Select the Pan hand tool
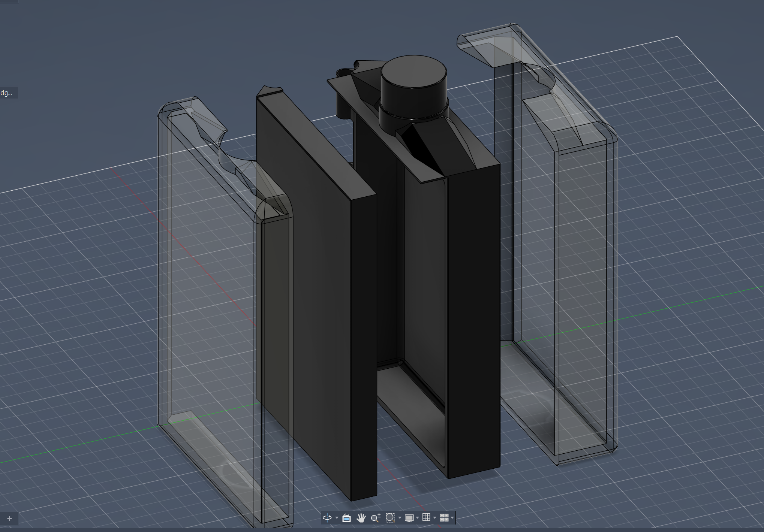Screen dimensions: 764x532 [x=361, y=518]
